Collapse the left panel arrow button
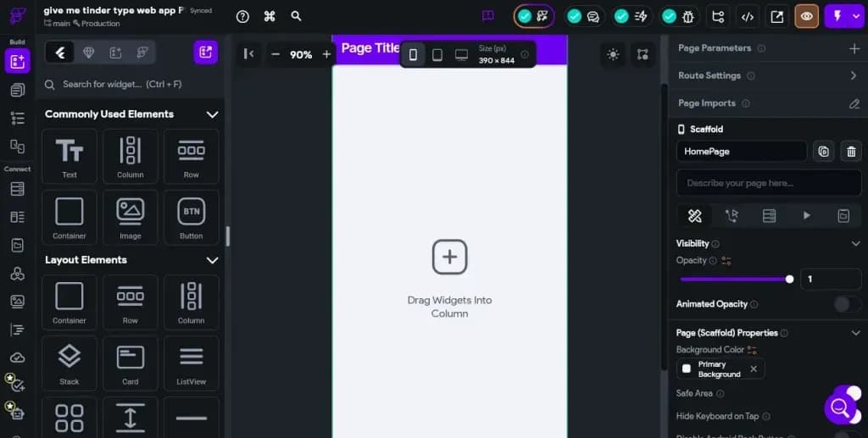 pos(249,53)
